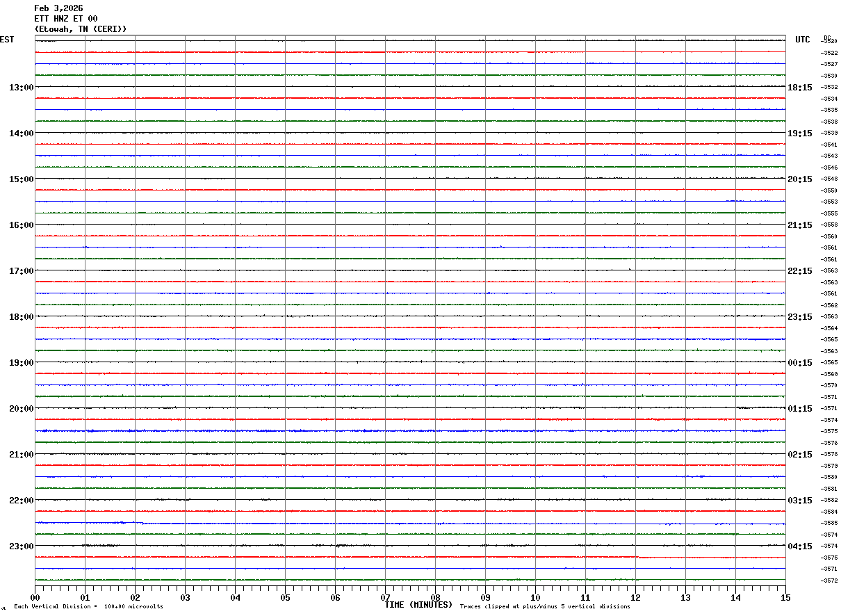This screenshot has height=616, width=841.
Task: Click the UTC timezone label
Action: (x=803, y=40)
